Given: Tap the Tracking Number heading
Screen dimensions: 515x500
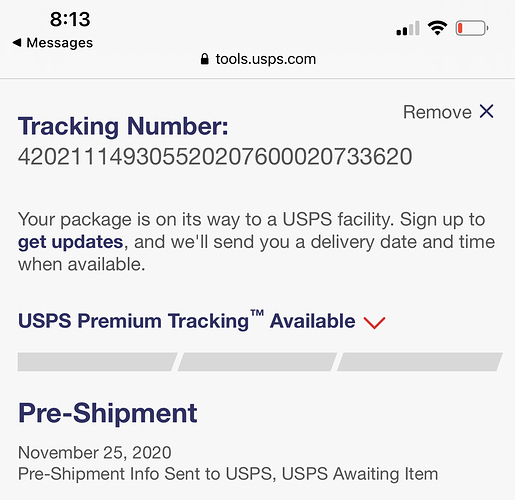Looking at the screenshot, I should point(123,127).
